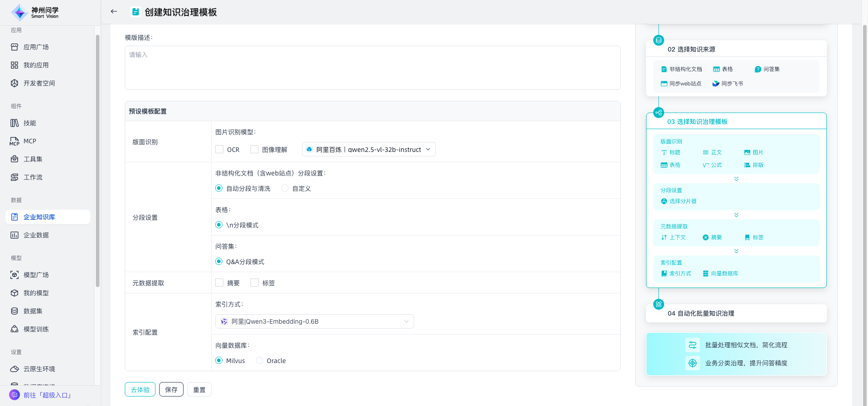Click the 神州问学 Smart Vision logo
This screenshot has width=868, height=406.
click(x=35, y=12)
